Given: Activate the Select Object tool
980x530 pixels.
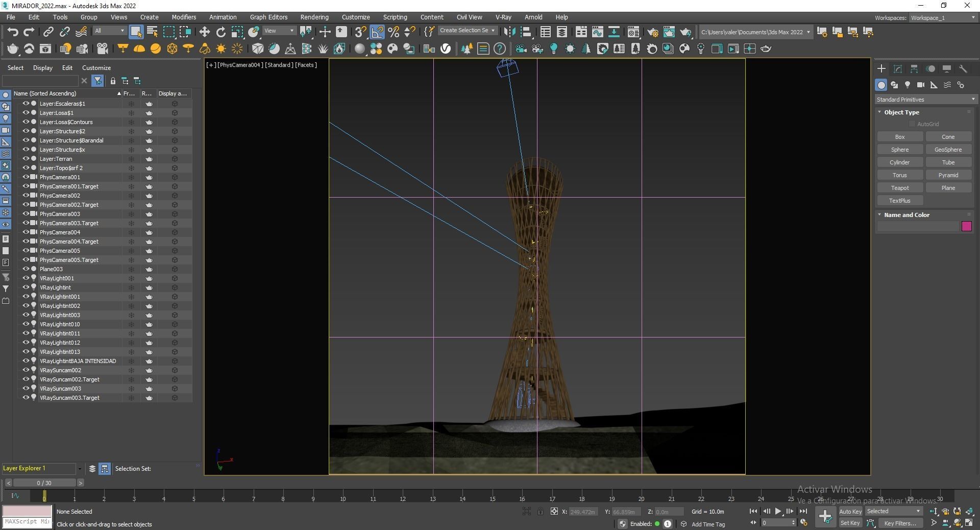Looking at the screenshot, I should [x=136, y=32].
